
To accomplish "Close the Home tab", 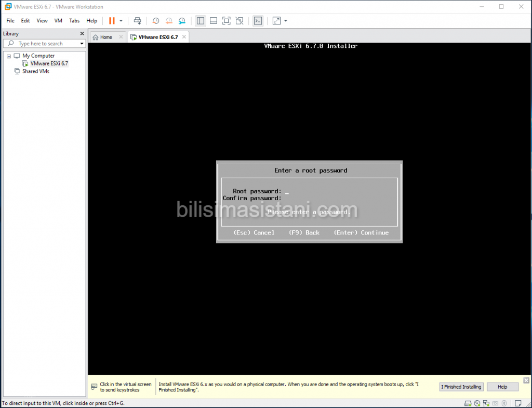I will pos(121,37).
